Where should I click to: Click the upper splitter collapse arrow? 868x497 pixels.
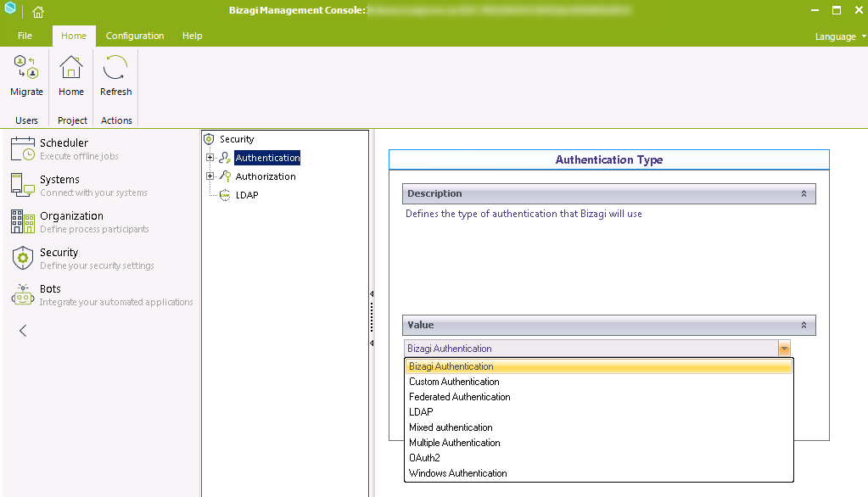[x=372, y=294]
